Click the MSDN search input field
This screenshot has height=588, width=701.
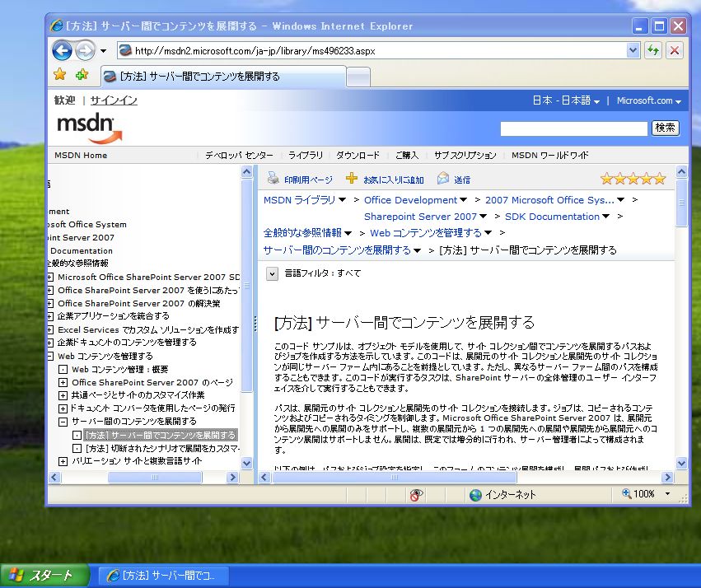point(573,128)
